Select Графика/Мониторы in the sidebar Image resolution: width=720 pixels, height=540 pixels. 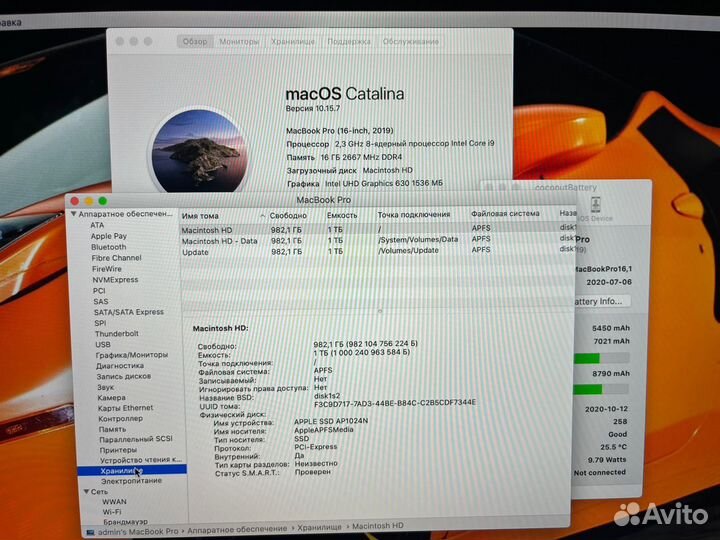[x=132, y=355]
